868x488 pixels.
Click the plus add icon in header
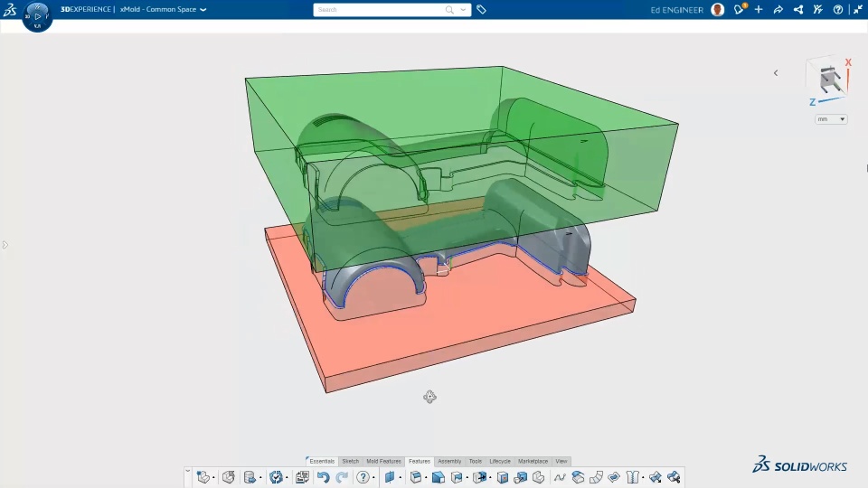pyautogui.click(x=759, y=9)
